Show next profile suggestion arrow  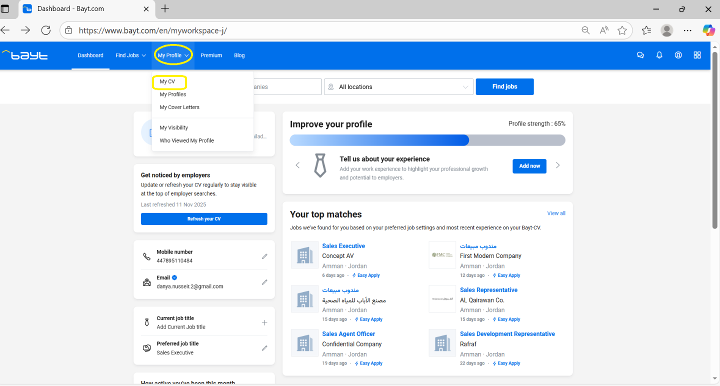[557, 165]
